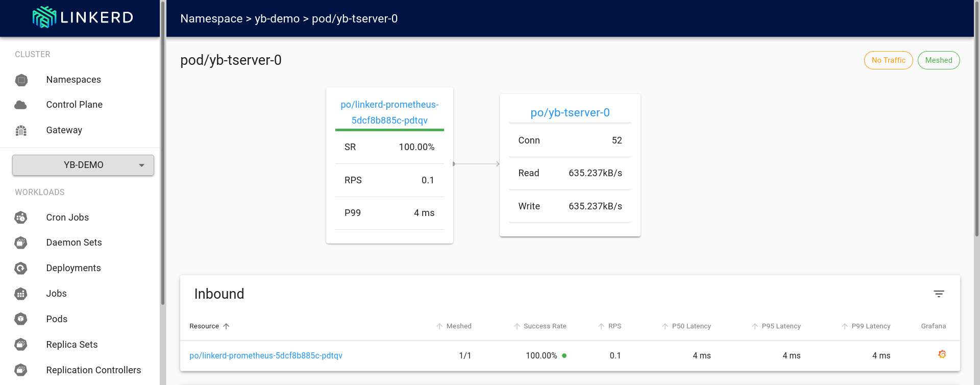The height and width of the screenshot is (385, 980).
Task: Click the Daemon Sets icon
Action: pos(21,243)
